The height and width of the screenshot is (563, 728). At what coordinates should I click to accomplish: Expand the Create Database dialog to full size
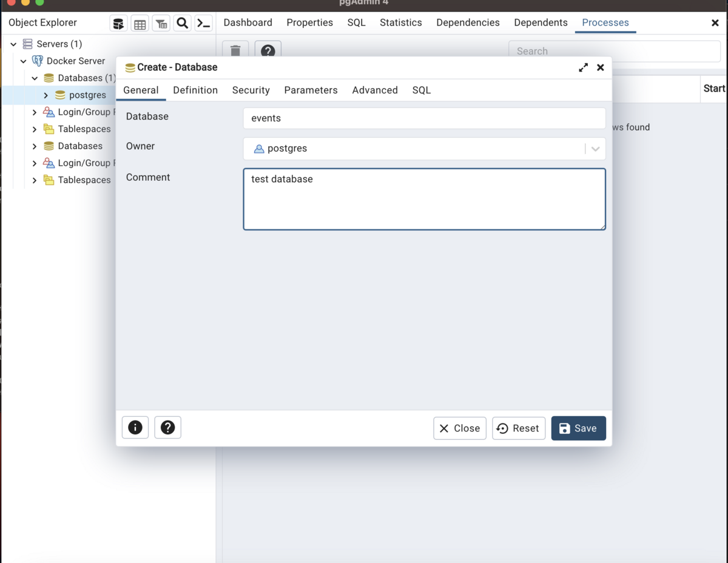583,67
